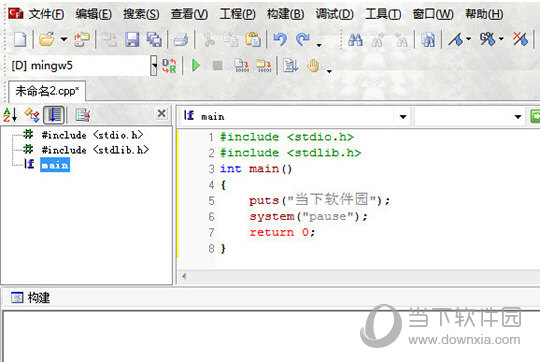Click the C-Free application icon at top left
This screenshot has width=541, height=362.
click(x=16, y=14)
